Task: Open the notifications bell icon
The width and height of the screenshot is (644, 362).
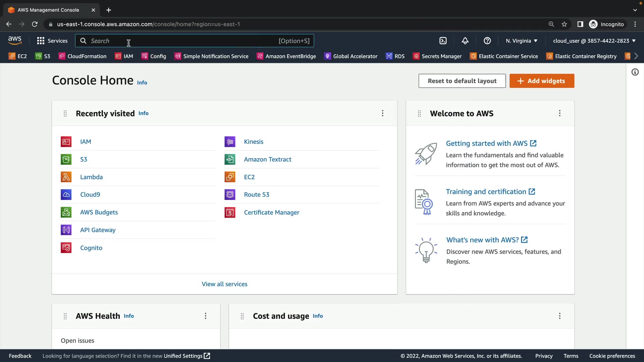Action: pyautogui.click(x=465, y=41)
